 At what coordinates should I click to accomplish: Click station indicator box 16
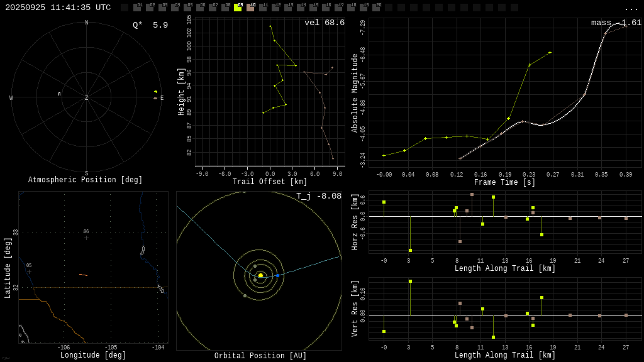pos(325,8)
